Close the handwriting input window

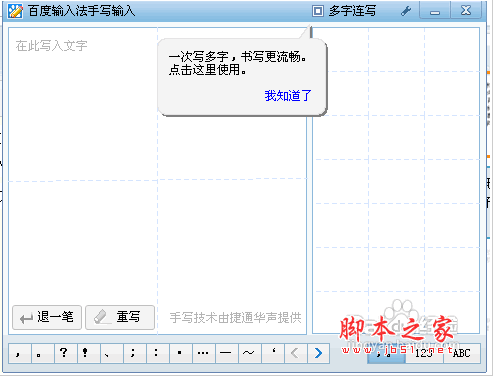pyautogui.click(x=466, y=11)
